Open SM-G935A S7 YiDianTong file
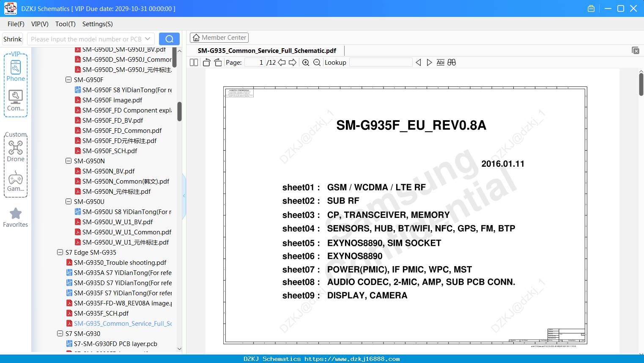 [123, 272]
